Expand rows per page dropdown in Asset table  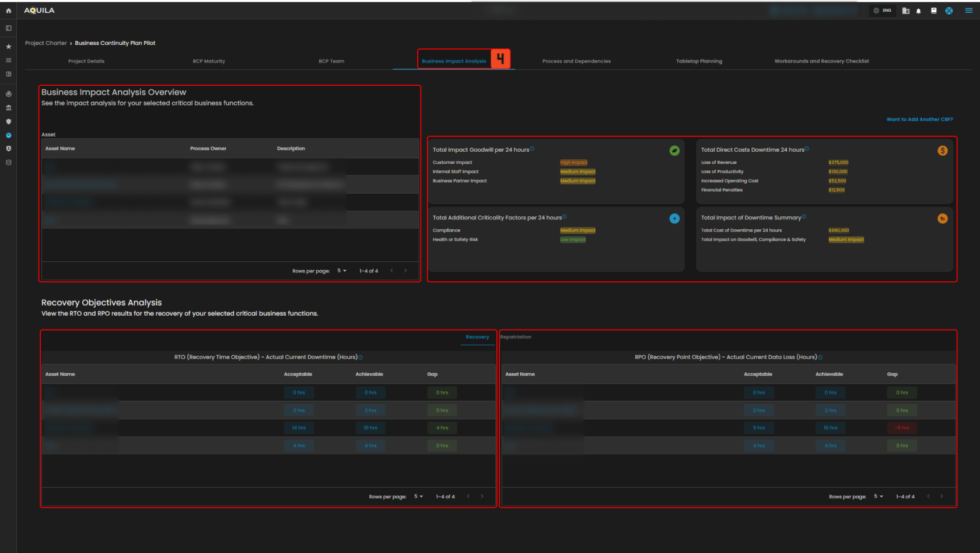click(342, 271)
